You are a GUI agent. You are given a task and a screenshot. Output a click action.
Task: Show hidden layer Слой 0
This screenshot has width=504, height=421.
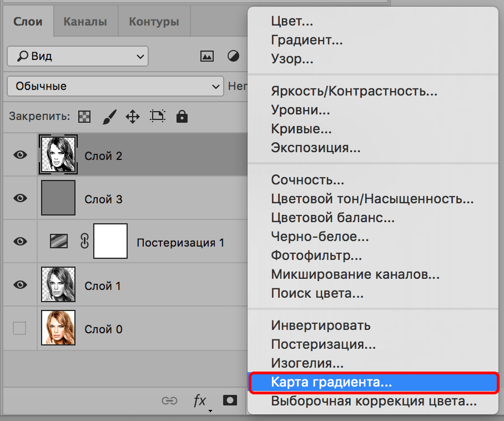click(x=19, y=329)
